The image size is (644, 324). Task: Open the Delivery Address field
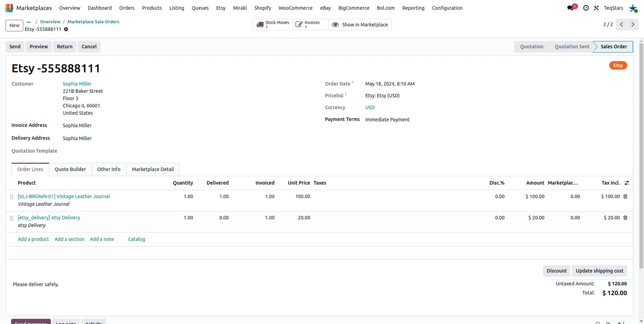77,138
